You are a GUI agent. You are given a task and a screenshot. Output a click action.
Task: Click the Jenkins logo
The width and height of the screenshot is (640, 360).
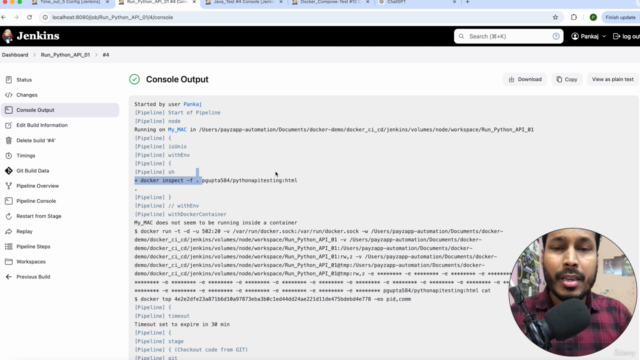tap(31, 36)
